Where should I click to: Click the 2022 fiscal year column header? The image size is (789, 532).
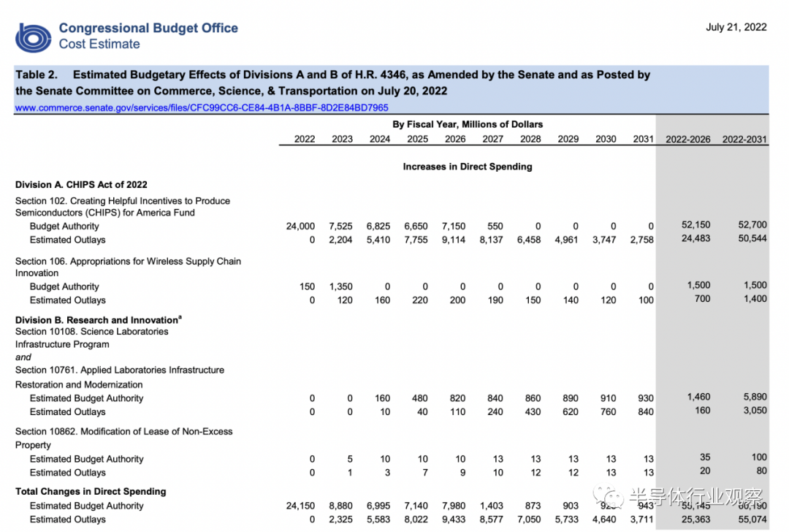[x=305, y=140]
